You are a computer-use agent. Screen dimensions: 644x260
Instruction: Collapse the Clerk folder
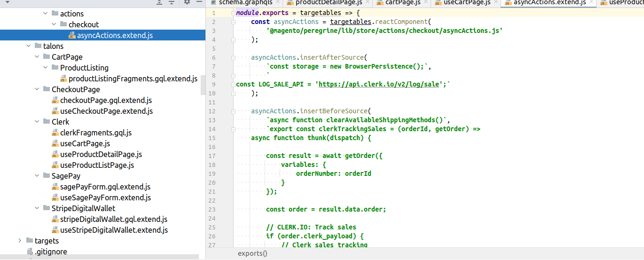(x=37, y=122)
